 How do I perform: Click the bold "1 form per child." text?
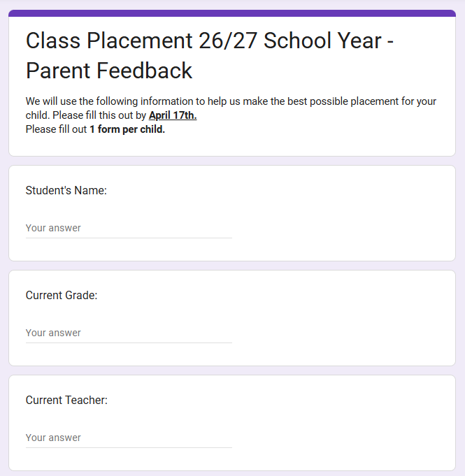click(x=127, y=129)
